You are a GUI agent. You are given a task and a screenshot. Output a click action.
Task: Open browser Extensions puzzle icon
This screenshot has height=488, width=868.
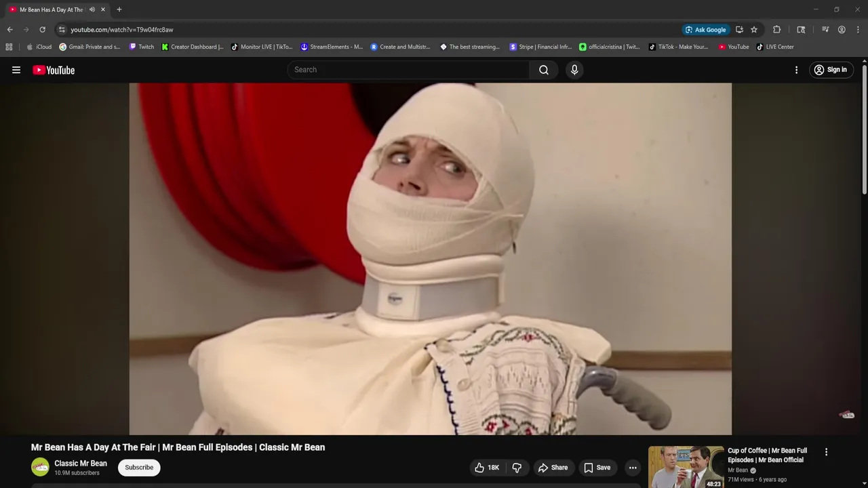click(777, 30)
